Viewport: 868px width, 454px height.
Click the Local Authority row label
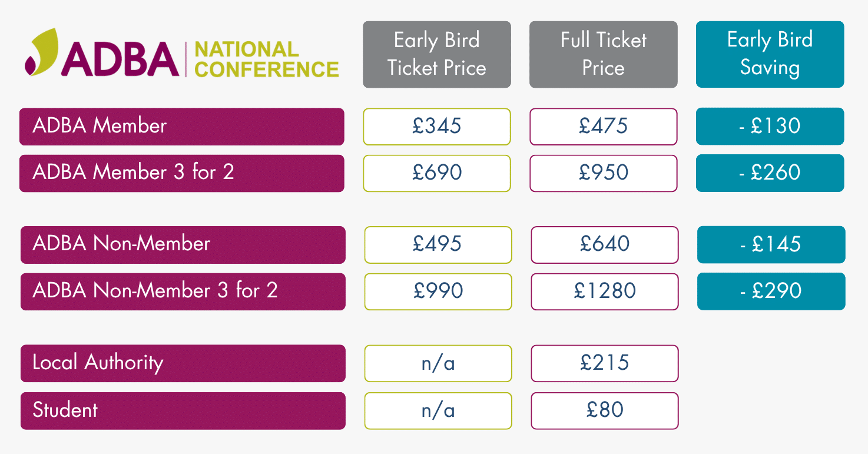(x=183, y=363)
